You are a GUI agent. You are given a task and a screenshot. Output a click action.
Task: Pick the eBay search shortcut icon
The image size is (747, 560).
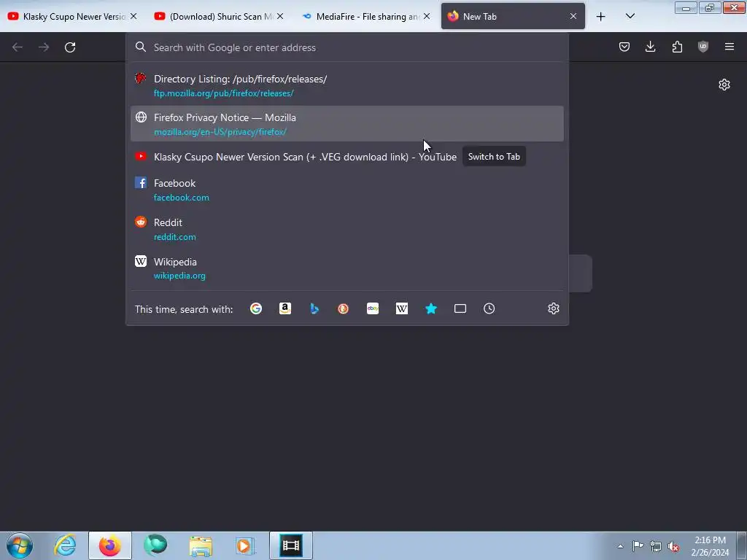point(373,308)
